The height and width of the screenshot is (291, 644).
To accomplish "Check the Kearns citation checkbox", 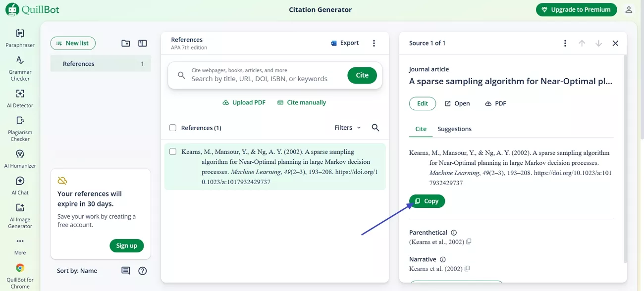I will (172, 151).
